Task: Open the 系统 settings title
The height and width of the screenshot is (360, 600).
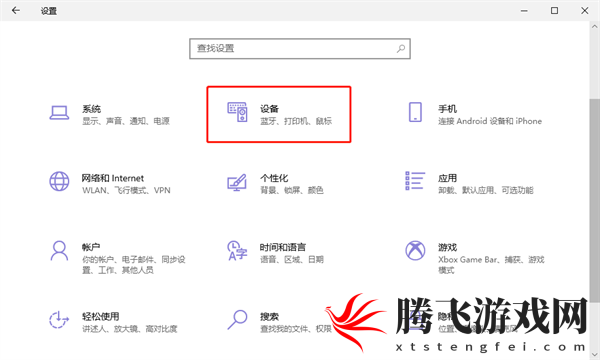Action: click(x=91, y=109)
